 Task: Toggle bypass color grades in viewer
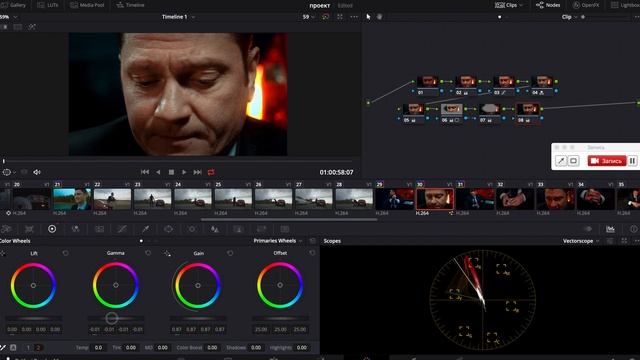tap(325, 17)
